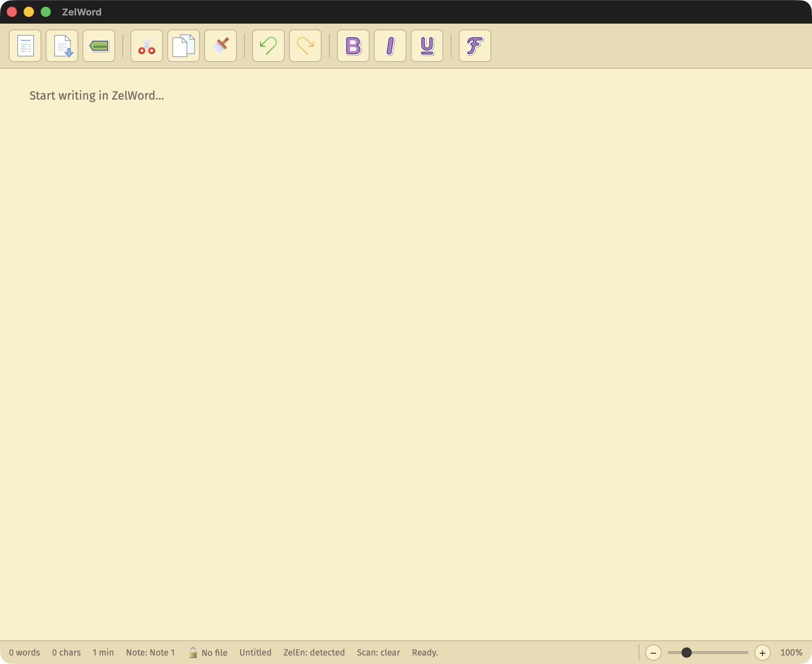Click the '0 chars' status entry
Viewport: 812px width, 664px height.
[x=66, y=653]
